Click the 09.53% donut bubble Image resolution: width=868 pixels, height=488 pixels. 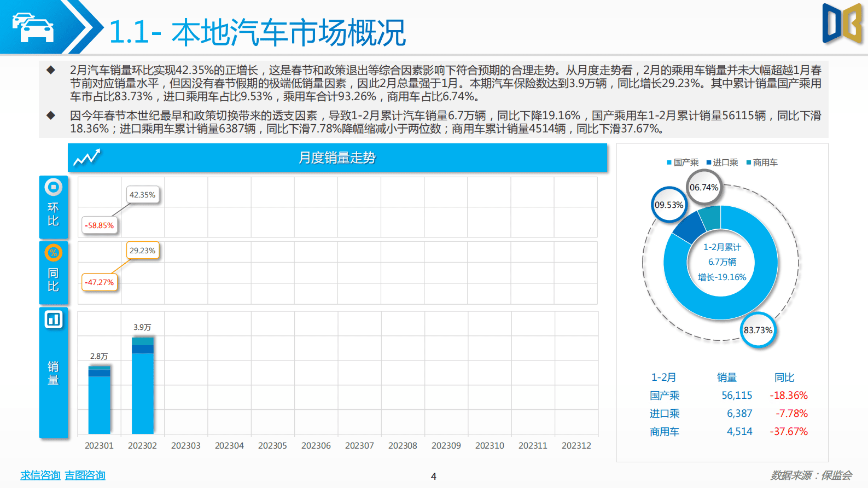pos(669,205)
